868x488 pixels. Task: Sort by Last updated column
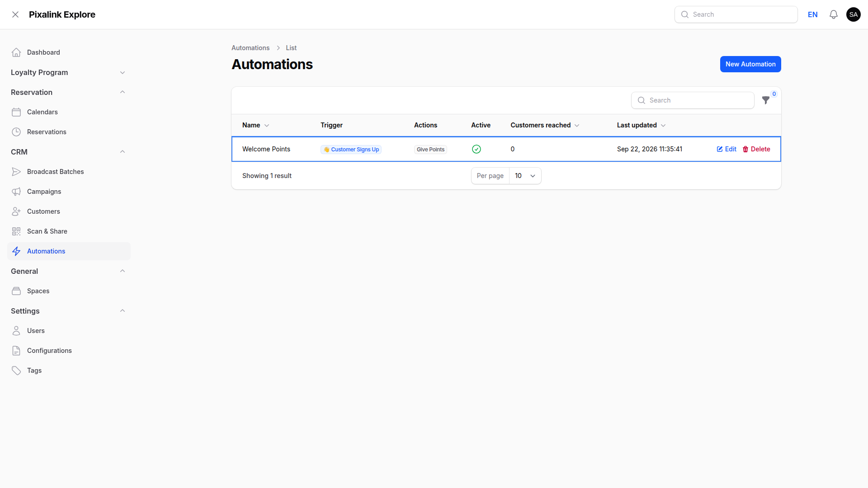[x=641, y=125]
